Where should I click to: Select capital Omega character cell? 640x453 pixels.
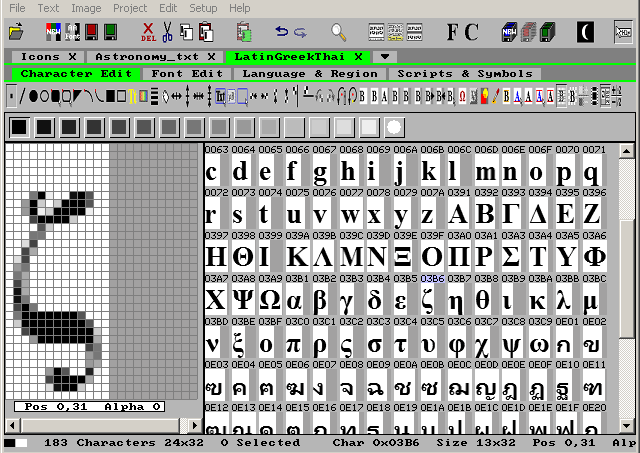pos(270,301)
